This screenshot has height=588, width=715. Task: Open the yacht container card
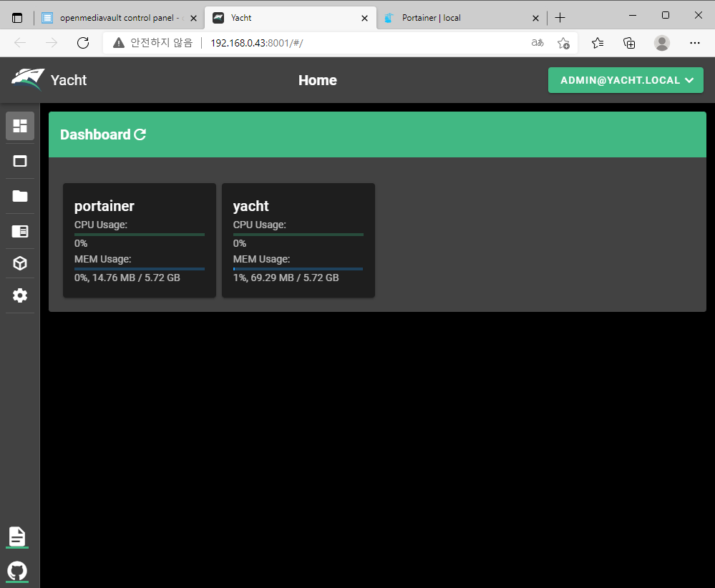[x=298, y=240]
